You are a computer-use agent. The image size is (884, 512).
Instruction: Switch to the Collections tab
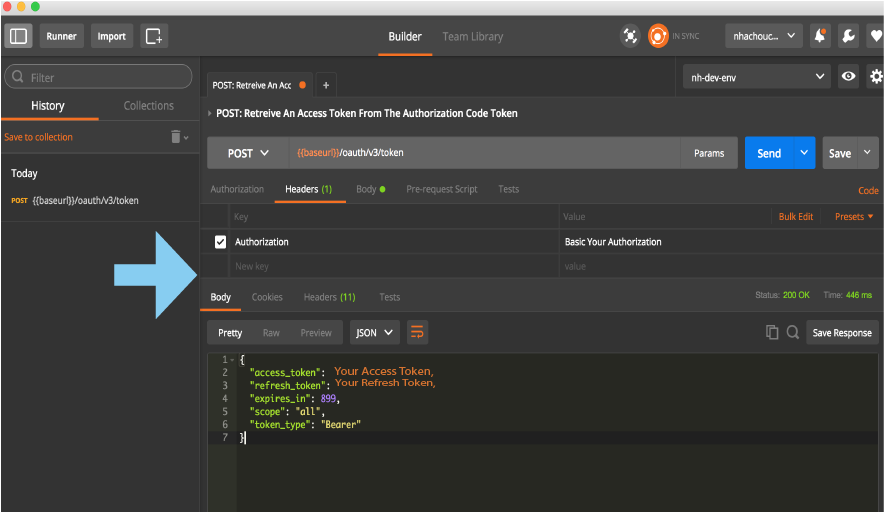point(148,106)
